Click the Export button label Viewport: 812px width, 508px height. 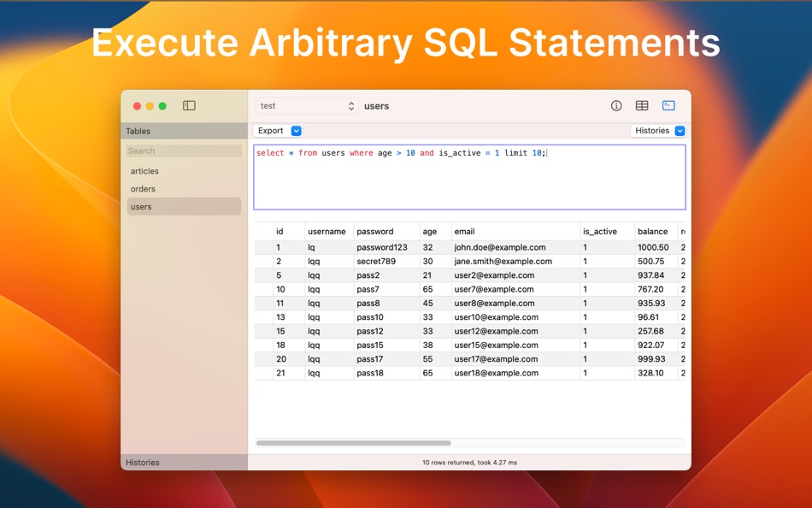click(x=270, y=131)
